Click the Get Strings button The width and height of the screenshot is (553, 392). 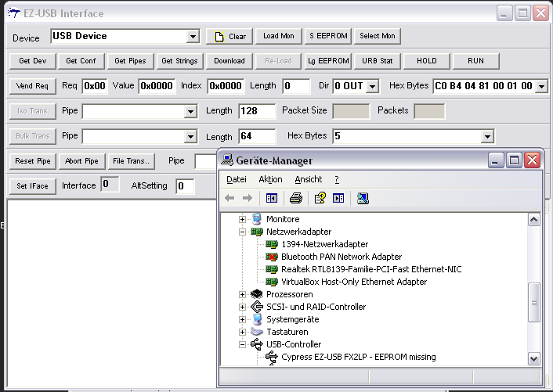click(179, 61)
